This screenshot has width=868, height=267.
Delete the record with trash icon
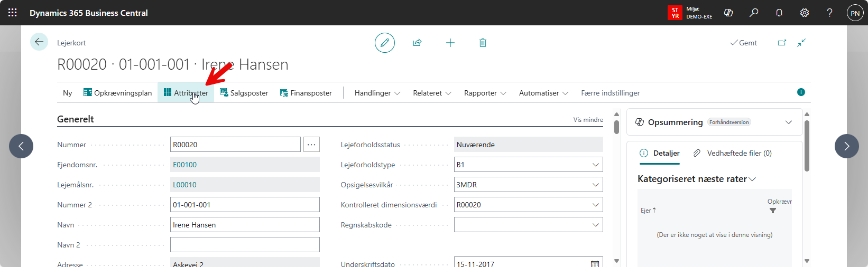point(483,43)
